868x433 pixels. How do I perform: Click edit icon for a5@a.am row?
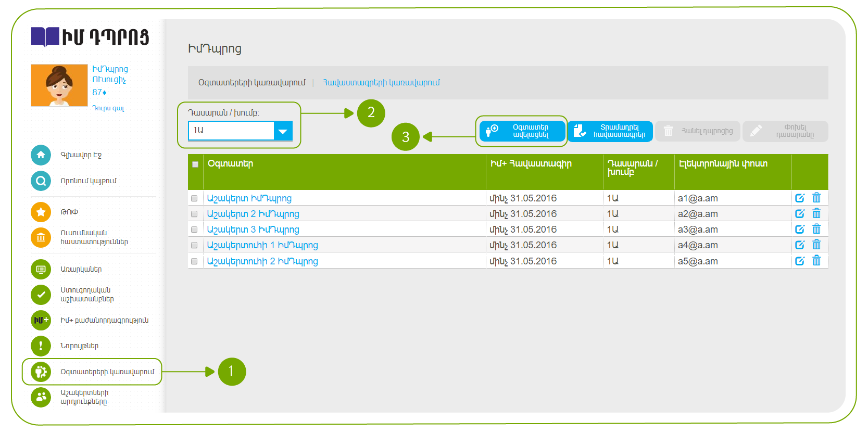(x=800, y=261)
